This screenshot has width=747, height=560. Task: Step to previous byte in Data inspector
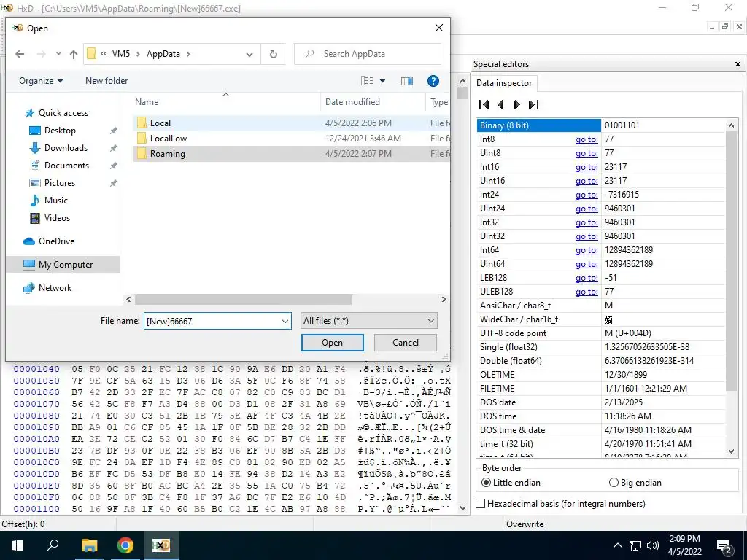point(500,104)
